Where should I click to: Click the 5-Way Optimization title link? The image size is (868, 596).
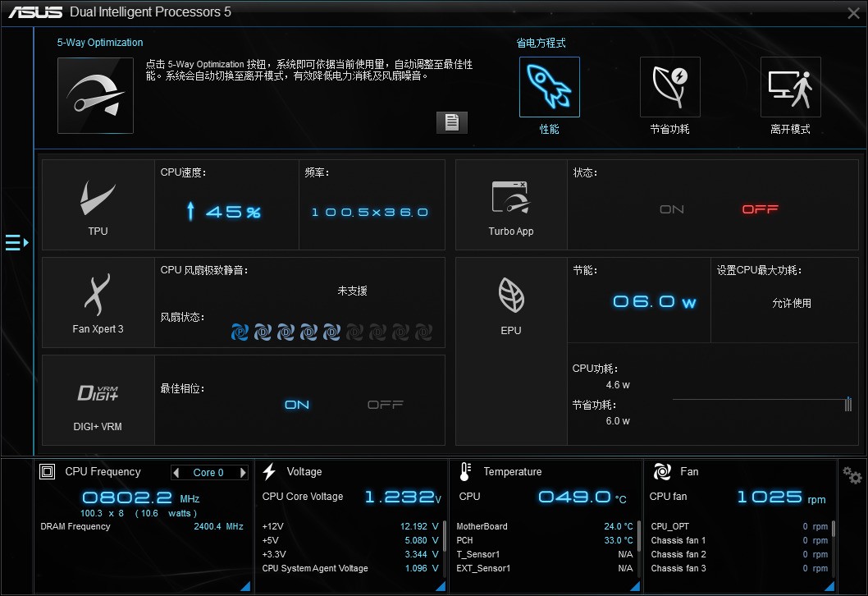tap(100, 43)
